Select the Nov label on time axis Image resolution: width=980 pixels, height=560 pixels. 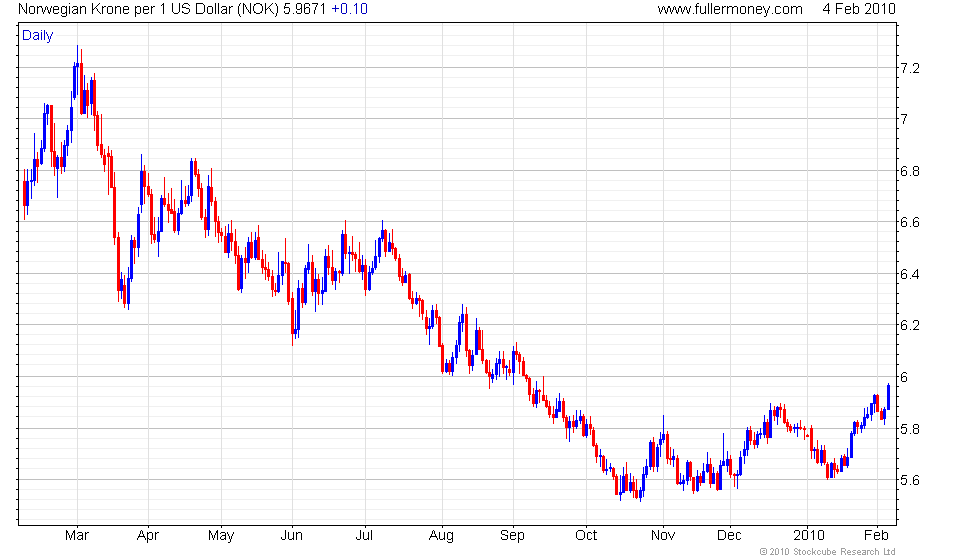662,534
